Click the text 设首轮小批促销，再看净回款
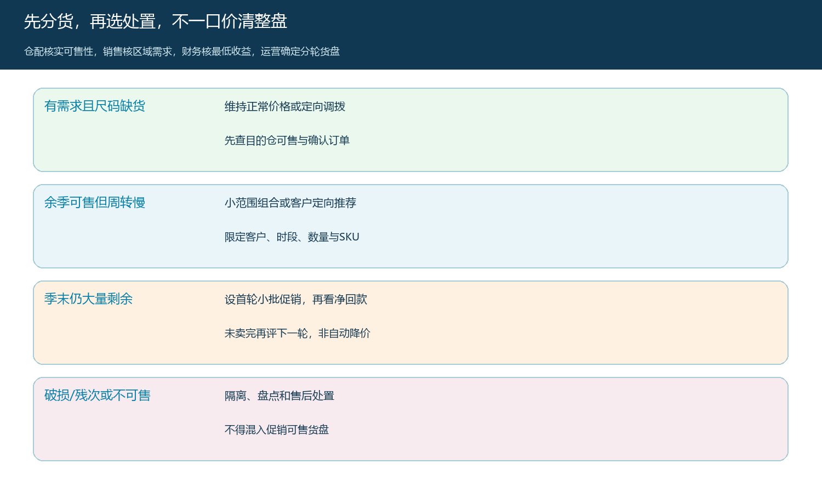Image resolution: width=822 pixels, height=504 pixels. point(296,300)
